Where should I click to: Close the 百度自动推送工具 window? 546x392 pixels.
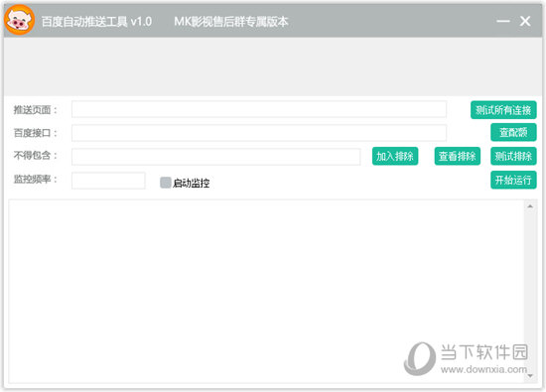(x=525, y=21)
